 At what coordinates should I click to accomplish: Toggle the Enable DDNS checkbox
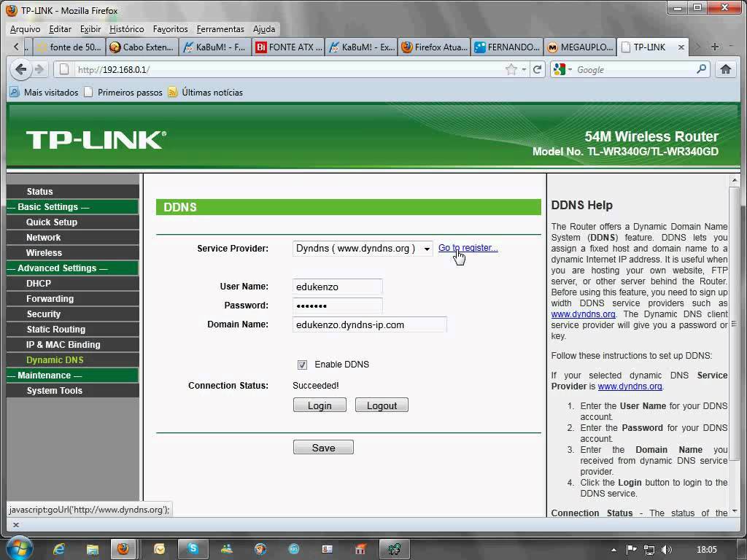tap(302, 365)
